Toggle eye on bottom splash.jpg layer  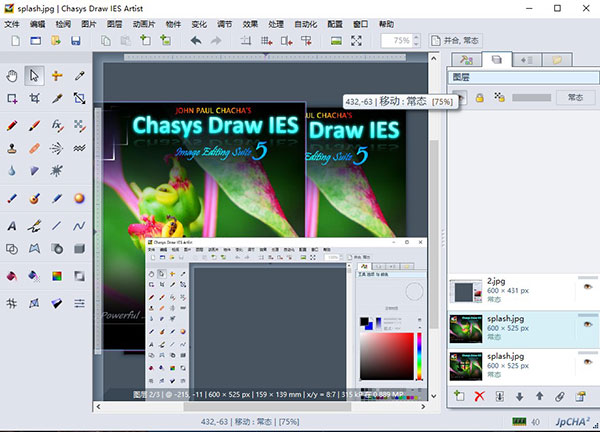588,362
